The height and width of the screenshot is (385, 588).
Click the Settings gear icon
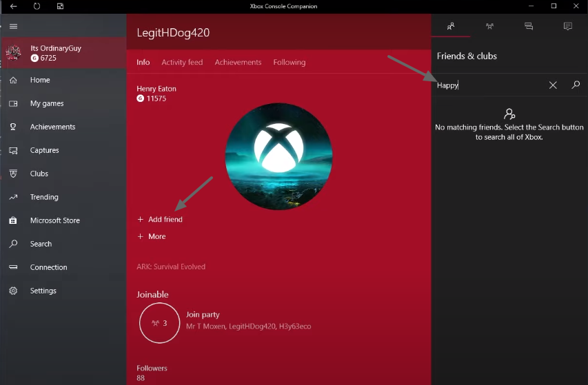(x=13, y=291)
